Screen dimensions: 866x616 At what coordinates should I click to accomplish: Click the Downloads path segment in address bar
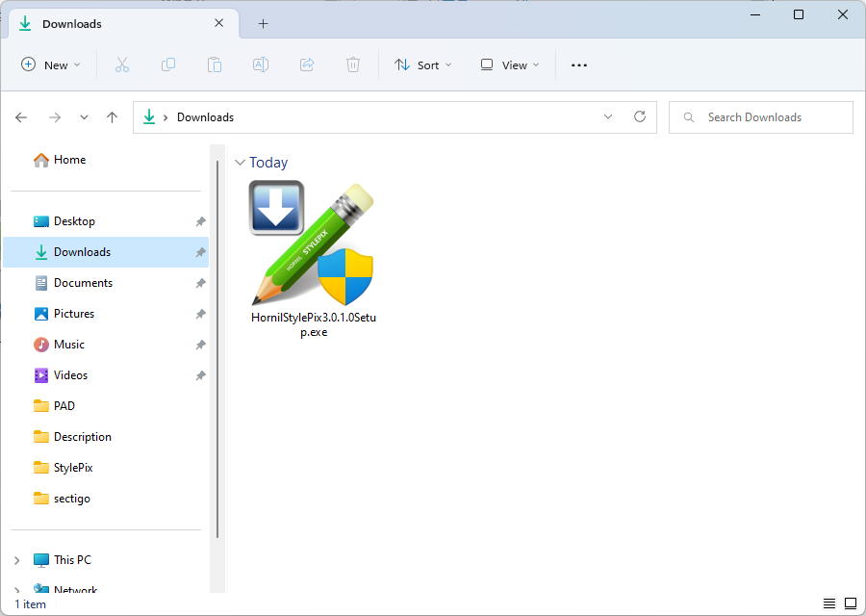point(206,117)
